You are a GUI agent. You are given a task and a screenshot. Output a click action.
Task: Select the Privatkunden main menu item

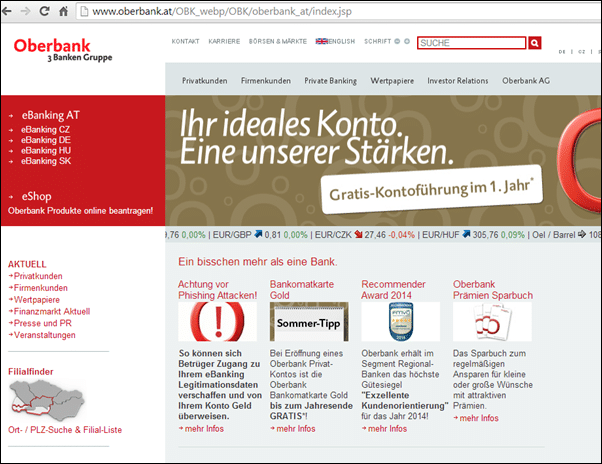click(x=205, y=81)
